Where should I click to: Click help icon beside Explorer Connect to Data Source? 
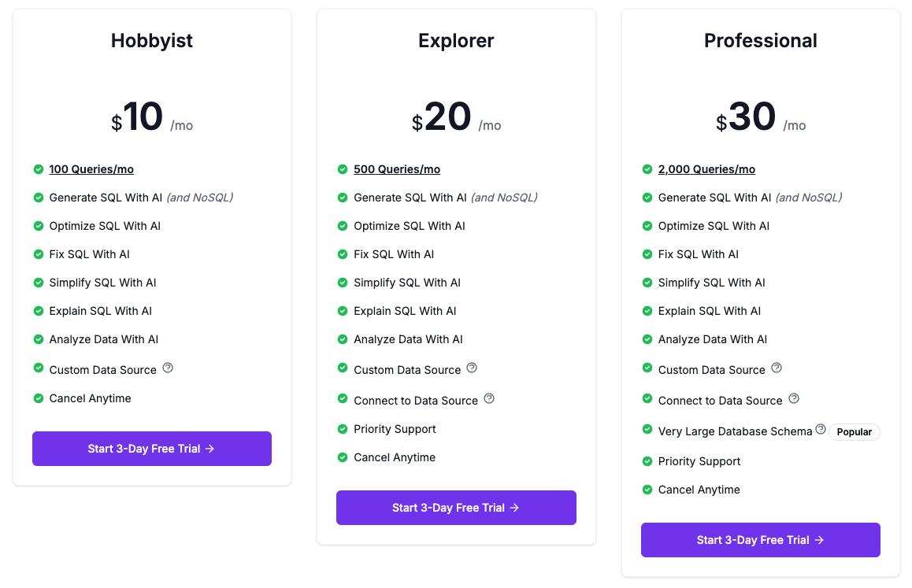[489, 398]
